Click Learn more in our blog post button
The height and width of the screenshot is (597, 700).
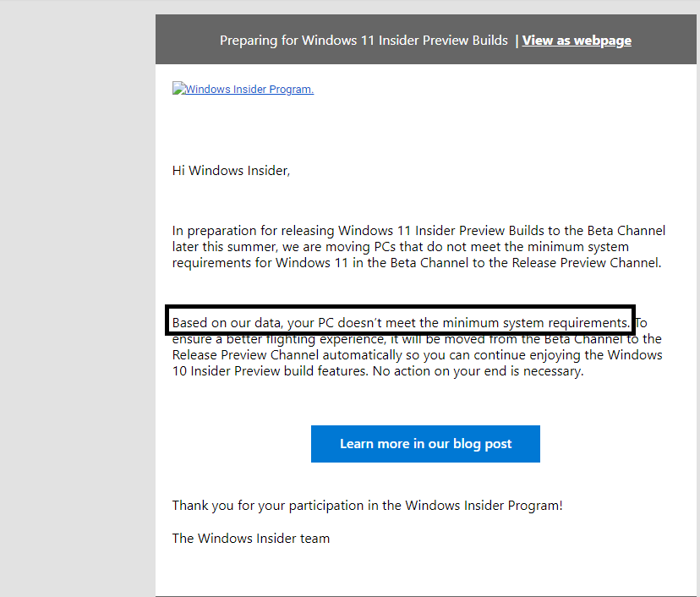(425, 444)
